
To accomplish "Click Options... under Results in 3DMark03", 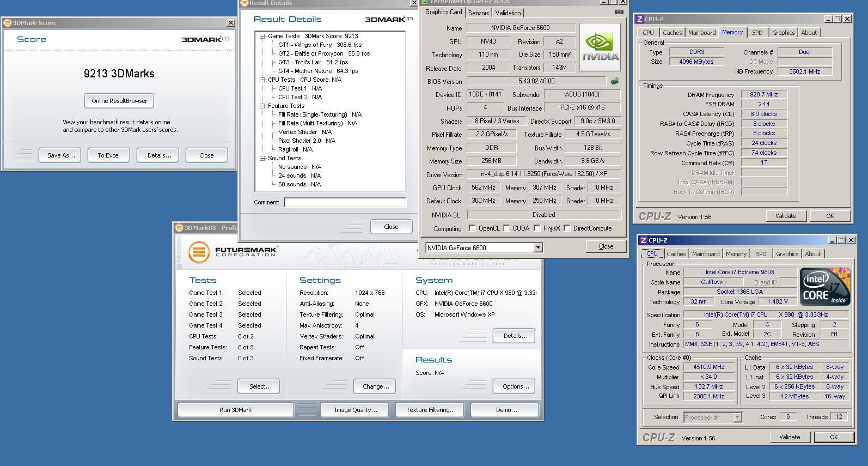I will 515,386.
